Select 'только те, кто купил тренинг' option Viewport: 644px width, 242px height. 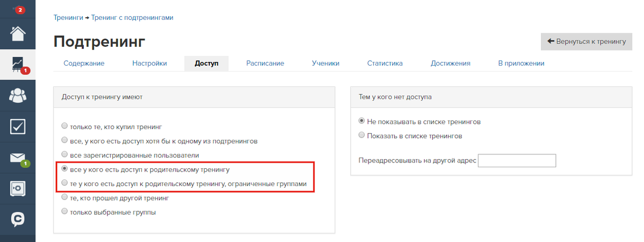click(64, 126)
